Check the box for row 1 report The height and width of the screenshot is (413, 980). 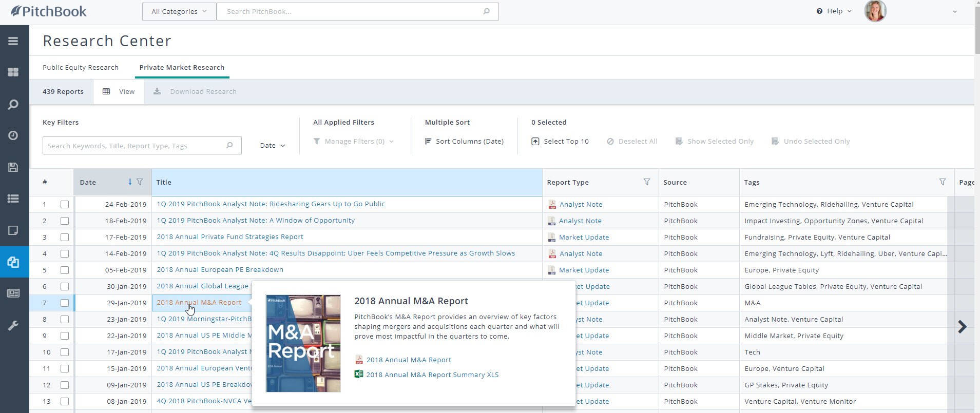coord(65,204)
